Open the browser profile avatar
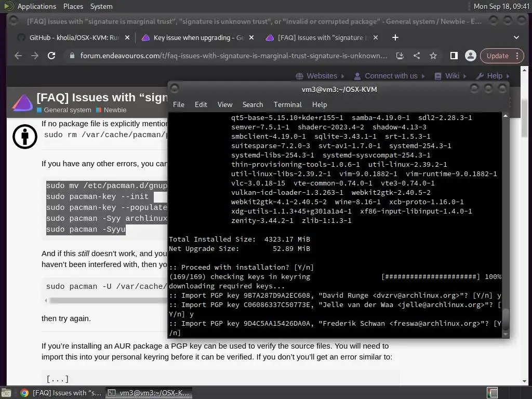Image resolution: width=532 pixels, height=399 pixels. (471, 56)
